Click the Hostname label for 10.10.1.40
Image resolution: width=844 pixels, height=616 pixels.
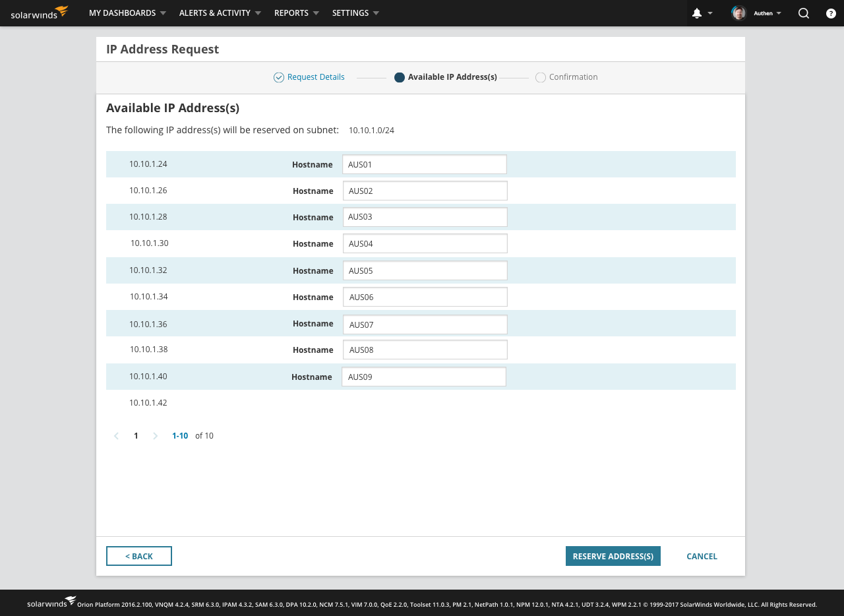tap(312, 377)
